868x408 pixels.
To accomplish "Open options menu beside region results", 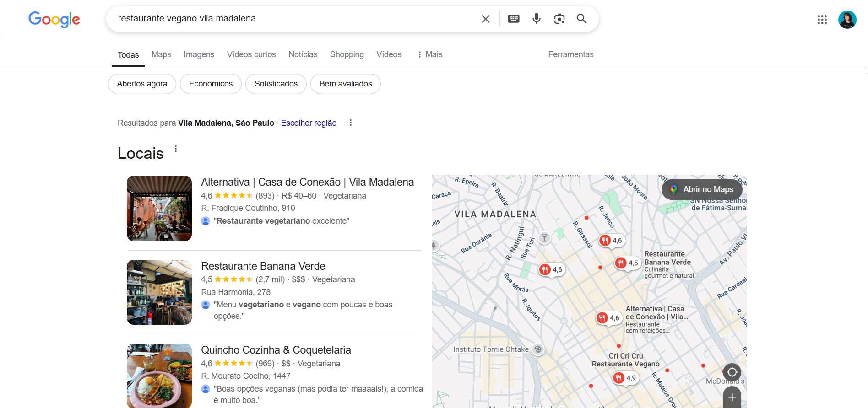I will (351, 123).
